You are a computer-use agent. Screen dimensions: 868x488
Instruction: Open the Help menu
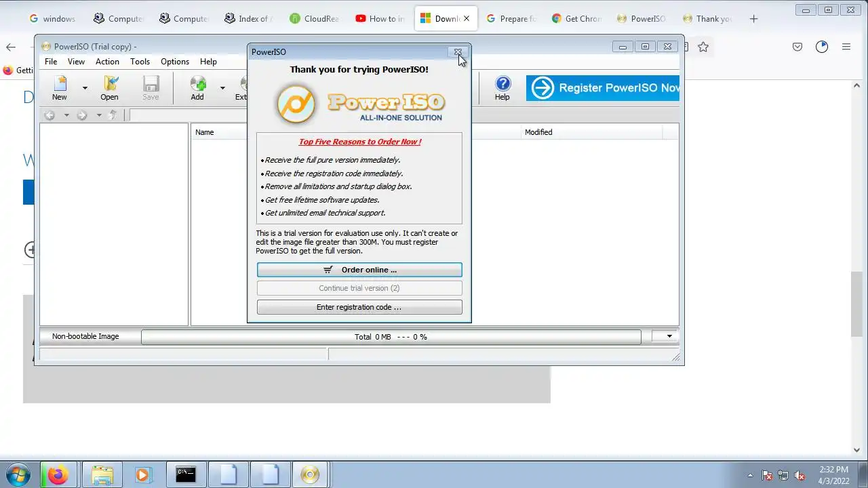[x=208, y=62]
